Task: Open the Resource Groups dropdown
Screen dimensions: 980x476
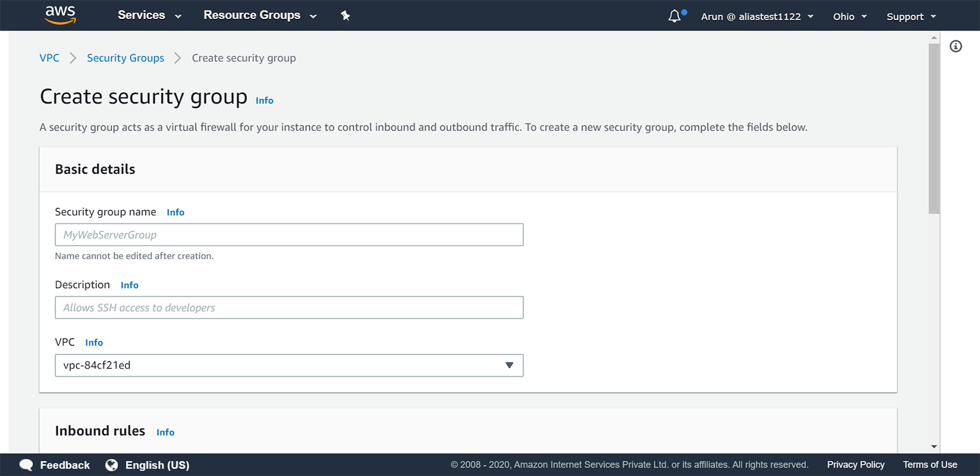Action: (x=260, y=15)
